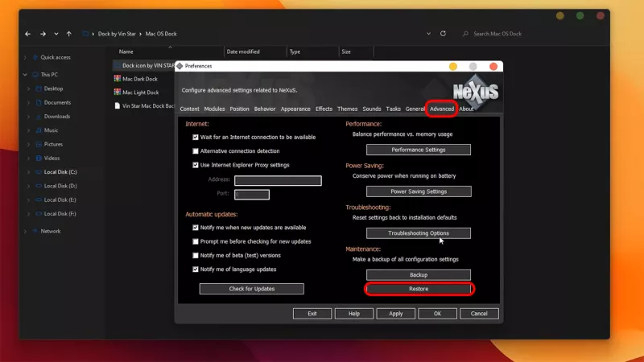The height and width of the screenshot is (362, 644).
Task: Click the Restore button
Action: click(x=419, y=289)
